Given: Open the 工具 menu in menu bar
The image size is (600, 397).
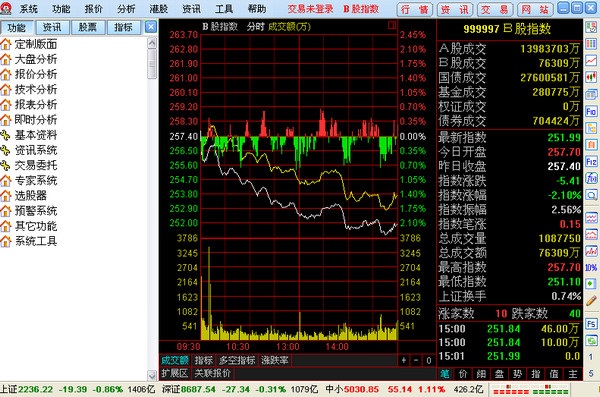Looking at the screenshot, I should point(224,8).
